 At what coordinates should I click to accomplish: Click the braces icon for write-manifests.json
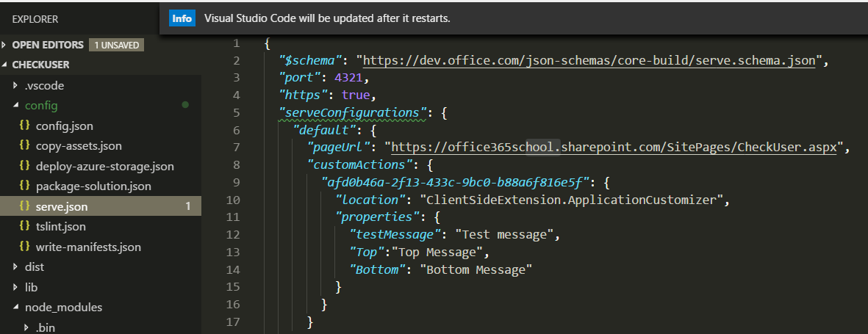[x=24, y=246]
